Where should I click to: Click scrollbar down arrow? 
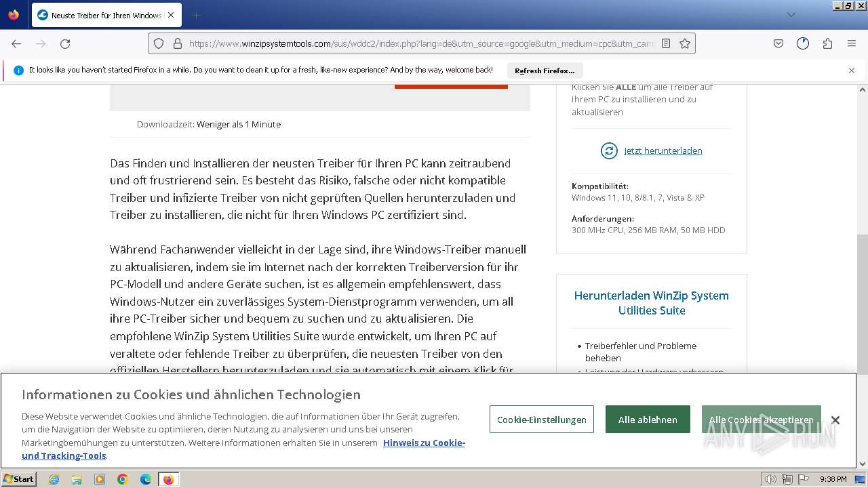[x=862, y=464]
